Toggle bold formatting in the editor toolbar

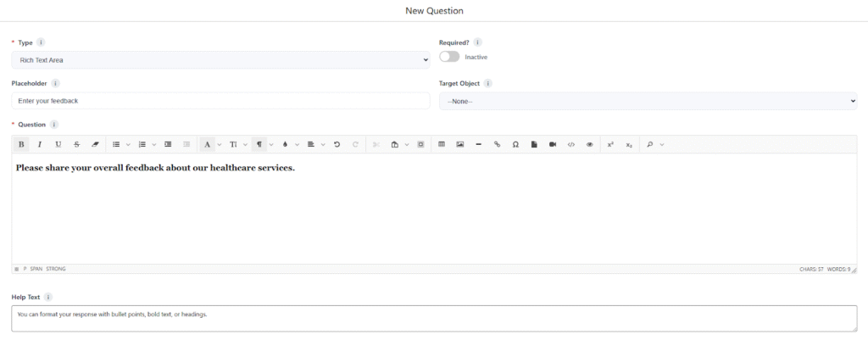[21, 145]
